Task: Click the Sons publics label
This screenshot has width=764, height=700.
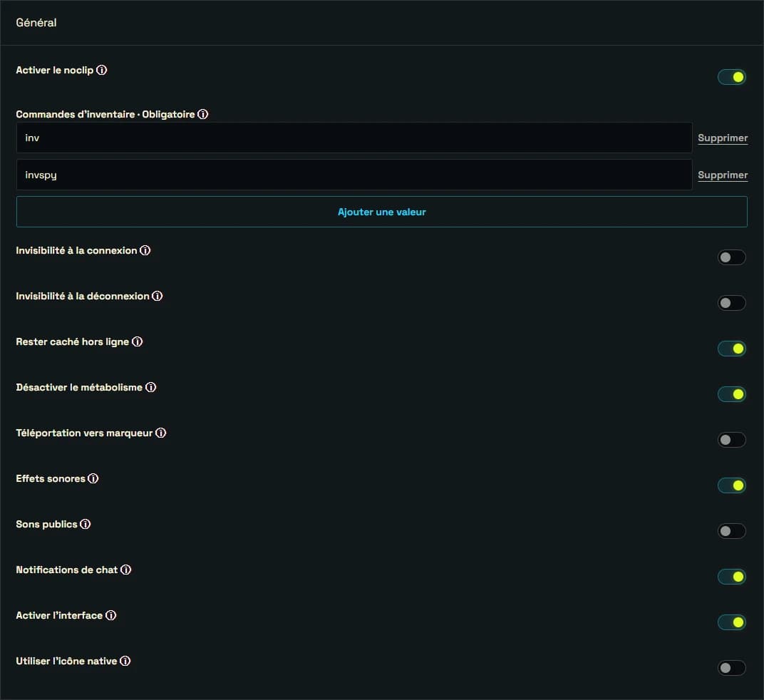Action: click(x=47, y=524)
